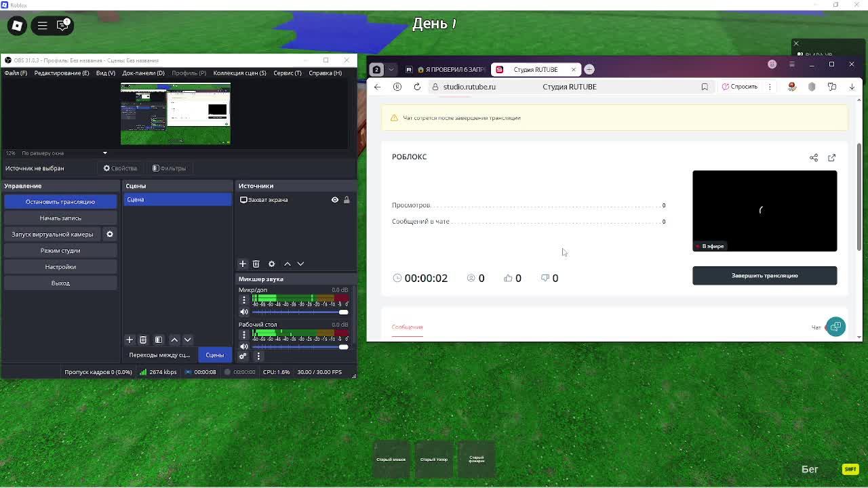Open browser downloads

[852, 87]
